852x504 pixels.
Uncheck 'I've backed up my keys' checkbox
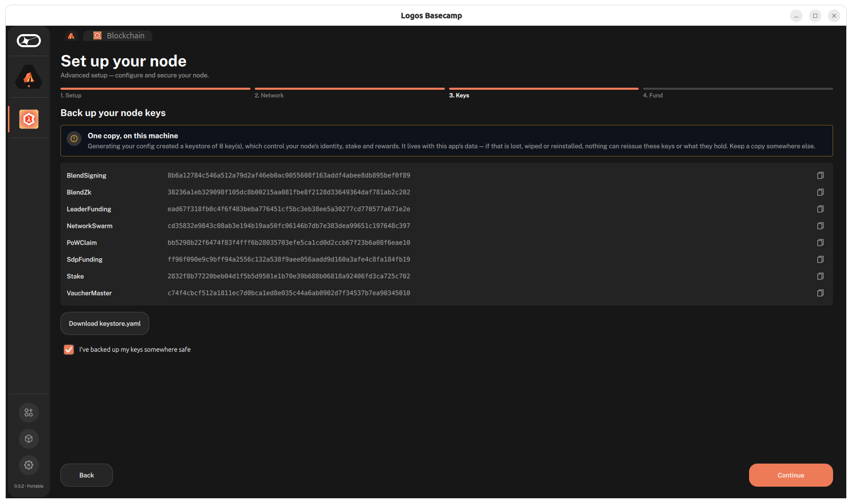[69, 350]
